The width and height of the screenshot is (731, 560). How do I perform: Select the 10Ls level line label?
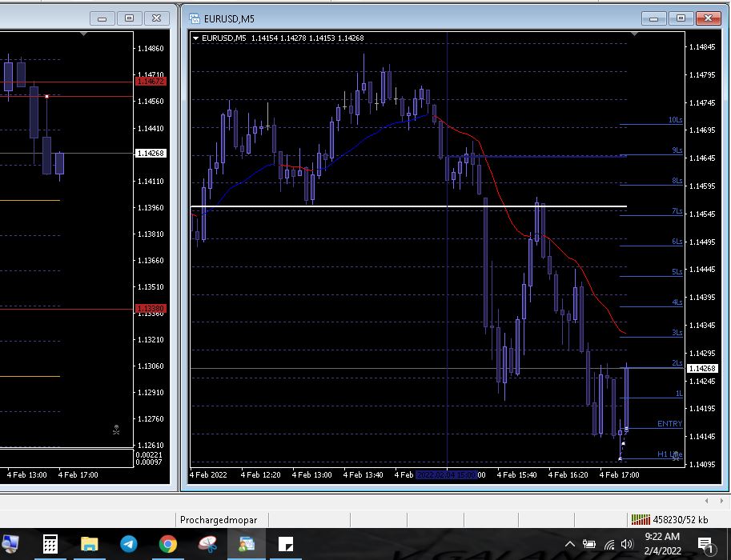(676, 120)
